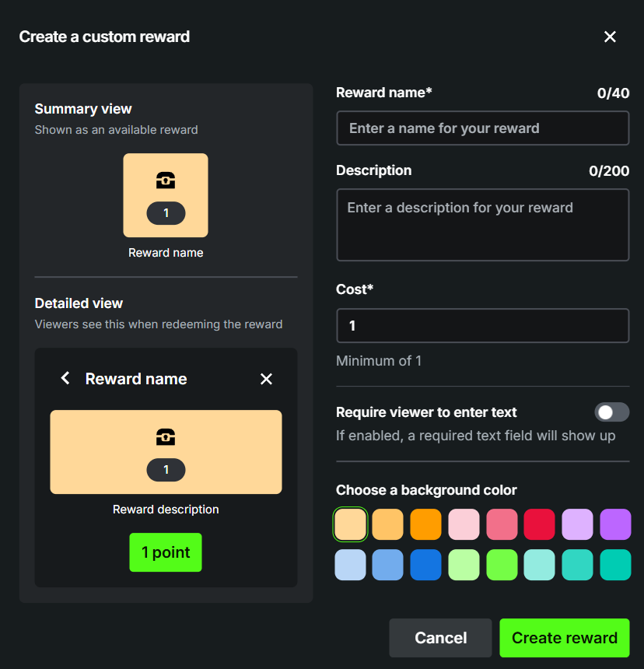The image size is (644, 669).
Task: Toggle Require viewer to enter text
Action: tap(611, 412)
